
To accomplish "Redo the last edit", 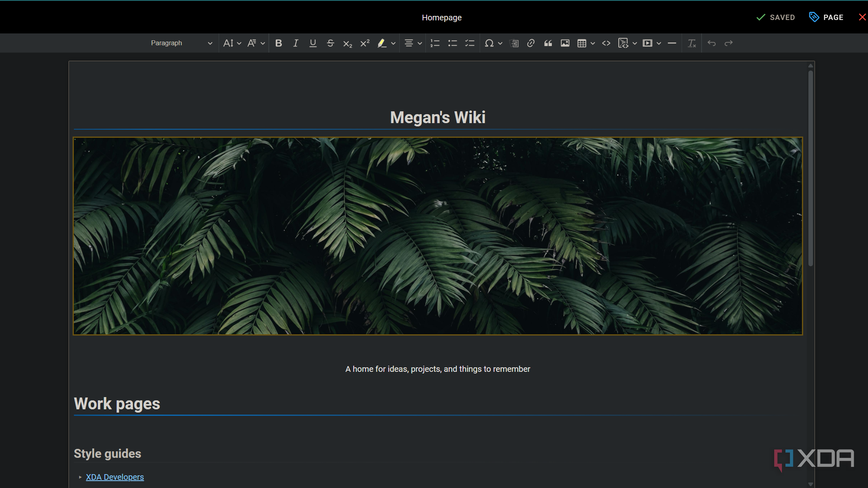I will point(728,43).
